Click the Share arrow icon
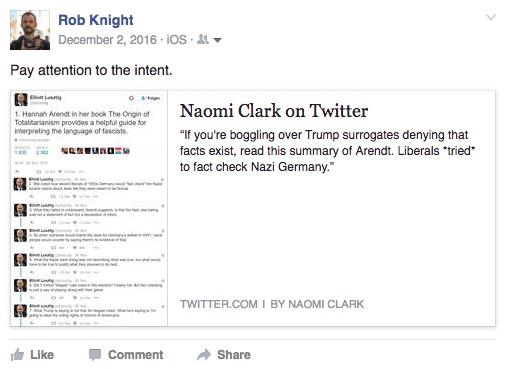Viewport: 505px width, 369px height. pyautogui.click(x=204, y=355)
